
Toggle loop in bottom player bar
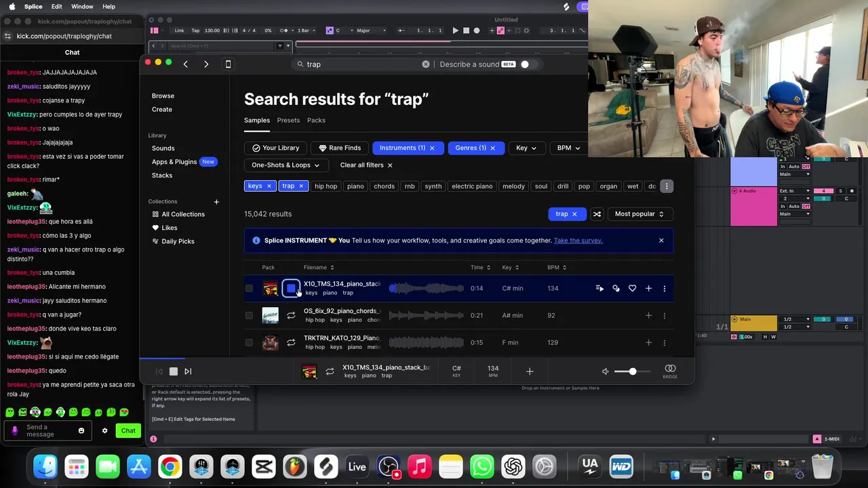[x=330, y=371]
